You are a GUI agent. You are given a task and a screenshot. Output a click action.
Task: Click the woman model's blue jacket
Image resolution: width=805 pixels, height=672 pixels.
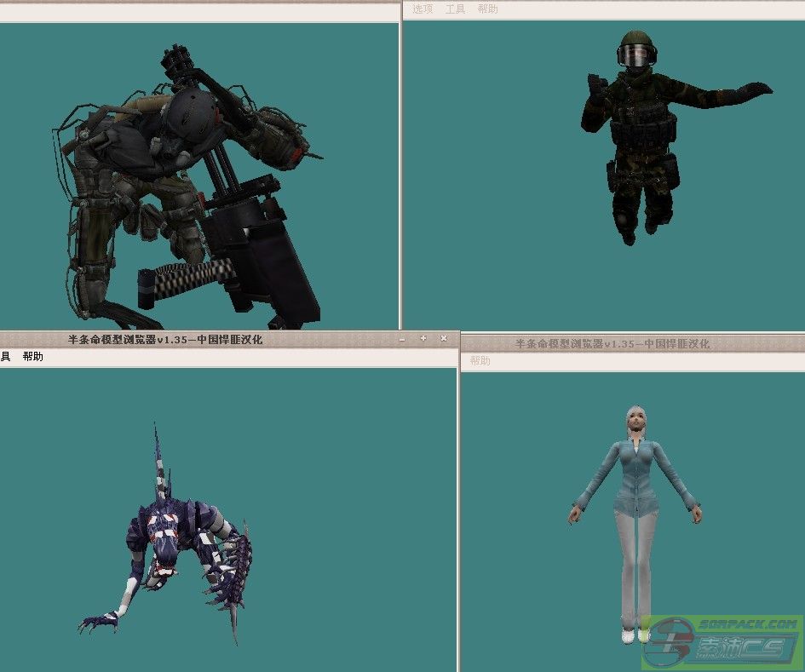point(633,477)
